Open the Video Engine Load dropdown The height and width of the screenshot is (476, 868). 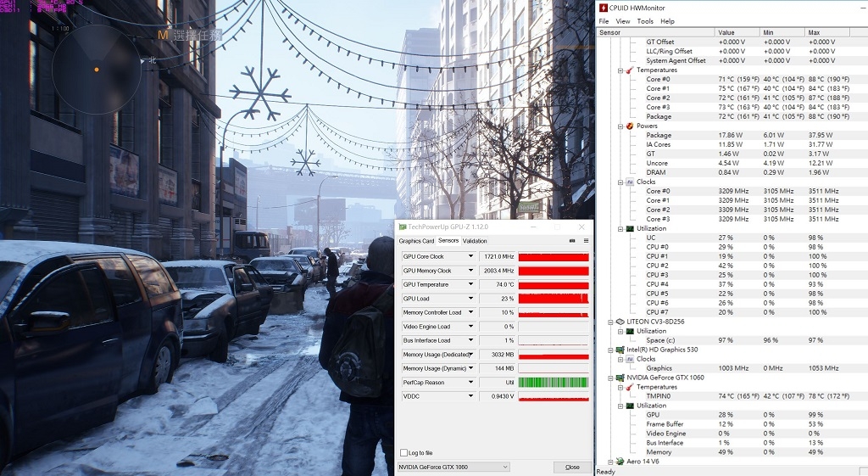(x=470, y=327)
